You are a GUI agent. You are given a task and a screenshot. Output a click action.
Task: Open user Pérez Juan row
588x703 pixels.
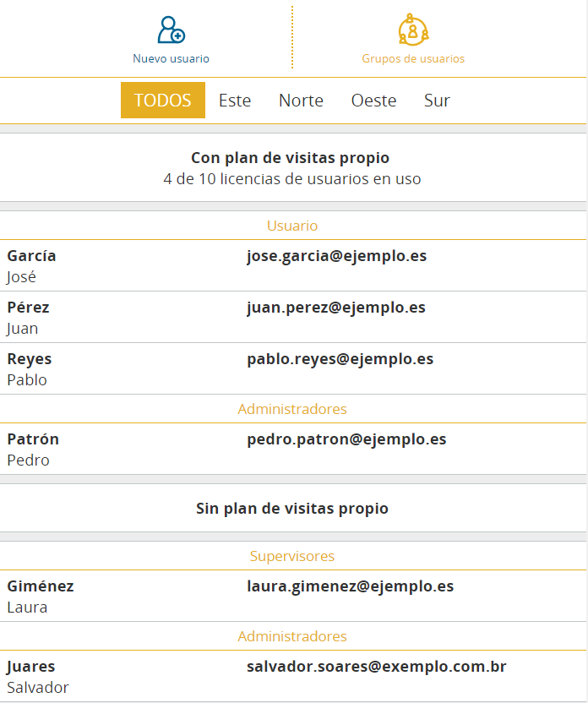tap(293, 318)
